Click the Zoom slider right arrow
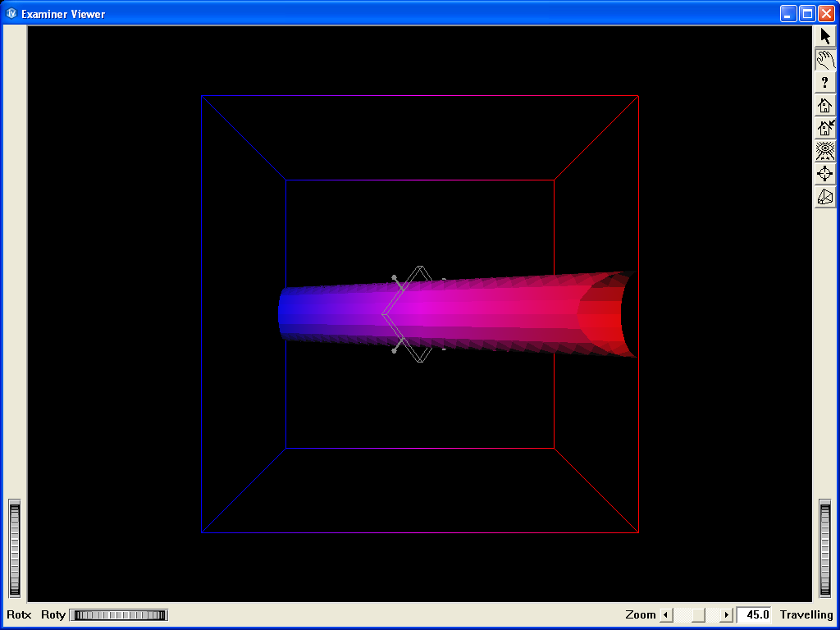Screen dimensions: 840x630 click(x=725, y=615)
